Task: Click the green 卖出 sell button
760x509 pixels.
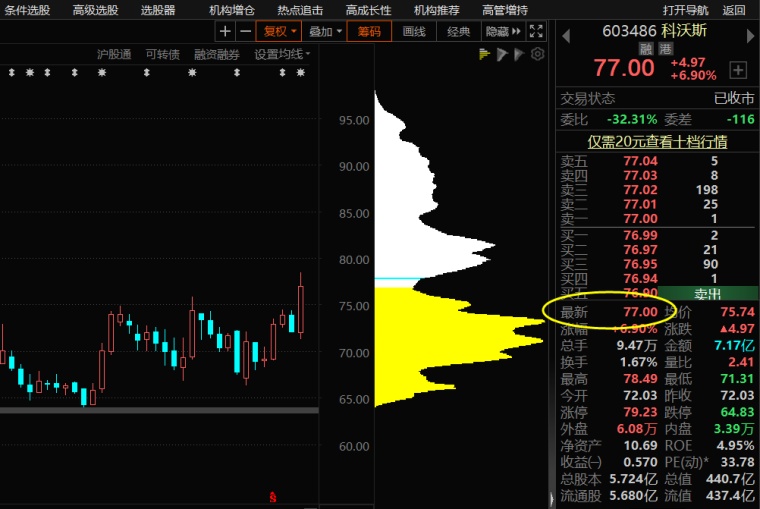Action: click(708, 293)
